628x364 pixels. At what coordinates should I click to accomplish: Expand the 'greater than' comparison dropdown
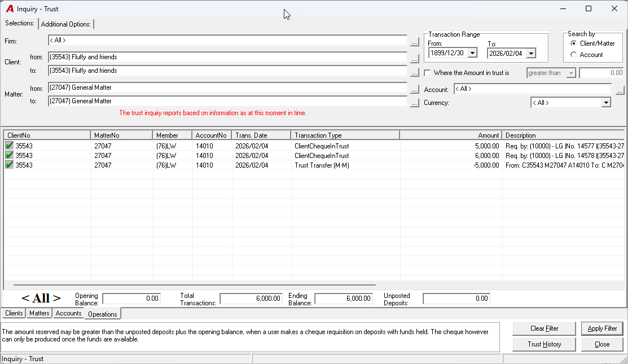tap(571, 73)
